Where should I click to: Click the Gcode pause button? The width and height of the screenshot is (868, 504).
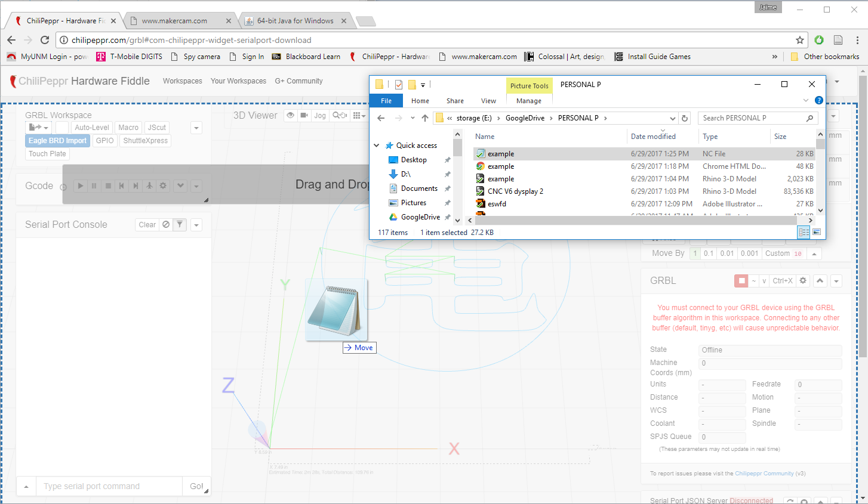point(94,186)
